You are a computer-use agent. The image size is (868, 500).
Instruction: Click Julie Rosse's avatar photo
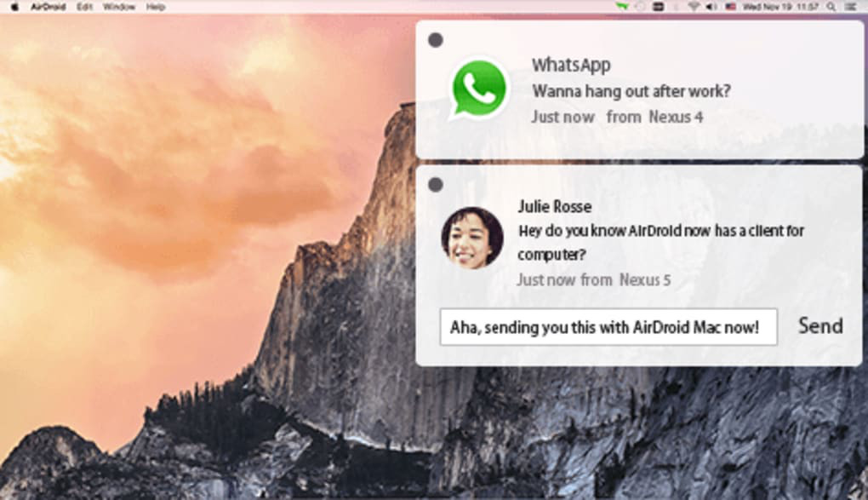[472, 238]
